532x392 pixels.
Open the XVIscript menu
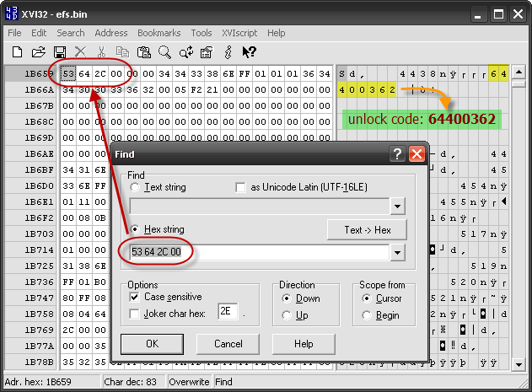click(239, 33)
